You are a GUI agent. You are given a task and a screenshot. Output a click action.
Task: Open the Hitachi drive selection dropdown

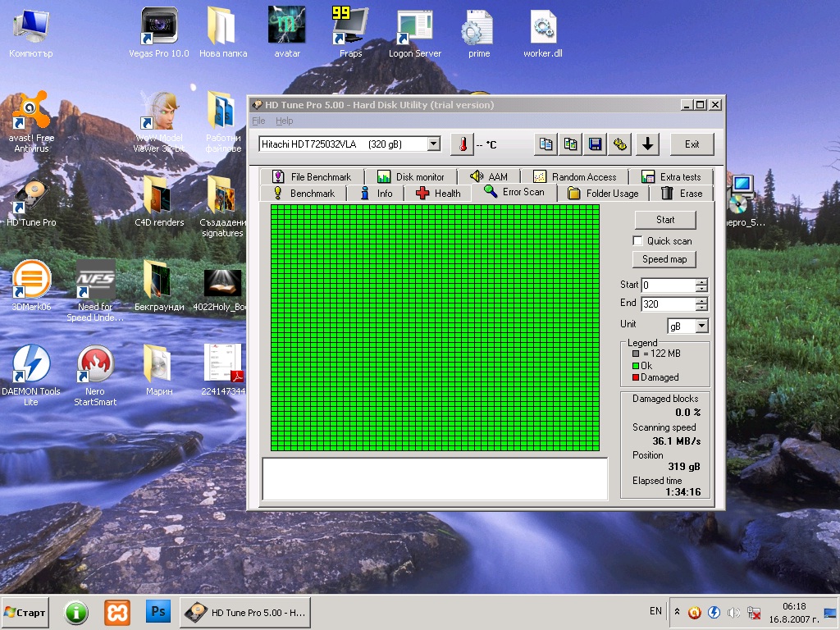(x=434, y=144)
